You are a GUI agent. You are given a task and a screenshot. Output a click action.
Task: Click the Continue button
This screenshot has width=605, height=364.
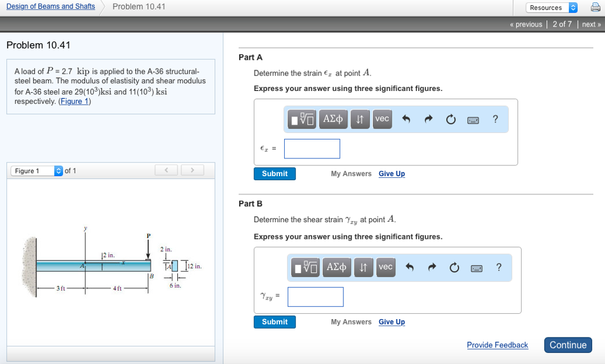tap(568, 345)
